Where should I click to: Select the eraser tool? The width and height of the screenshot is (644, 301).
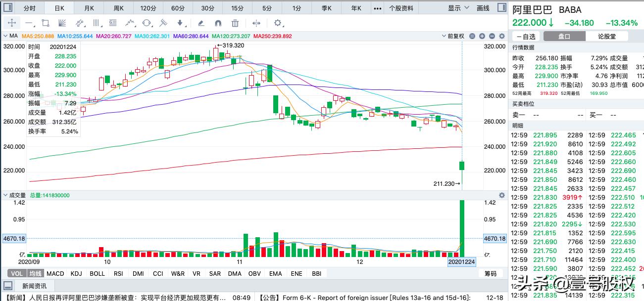click(x=201, y=23)
